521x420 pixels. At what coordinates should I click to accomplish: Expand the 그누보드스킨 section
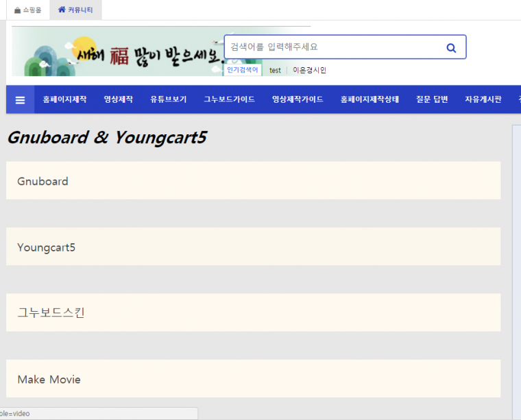(253, 312)
